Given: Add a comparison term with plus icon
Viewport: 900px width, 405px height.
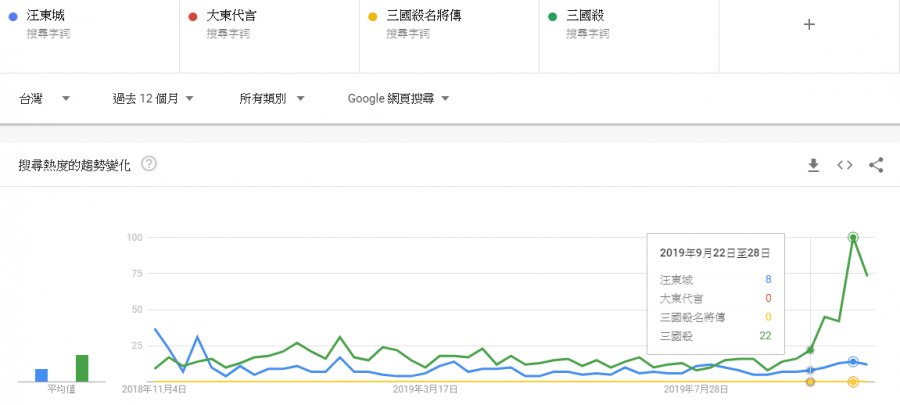Looking at the screenshot, I should 810,25.
